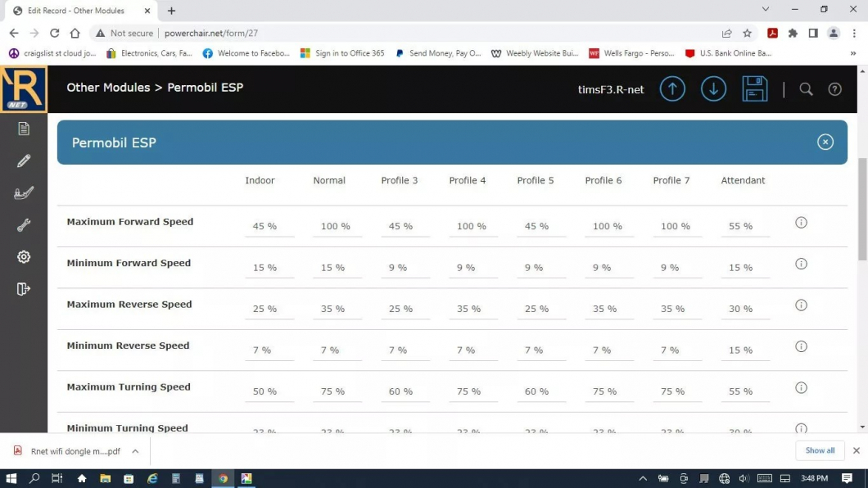Show info for Maximum Forward Speed
868x488 pixels.
[801, 223]
